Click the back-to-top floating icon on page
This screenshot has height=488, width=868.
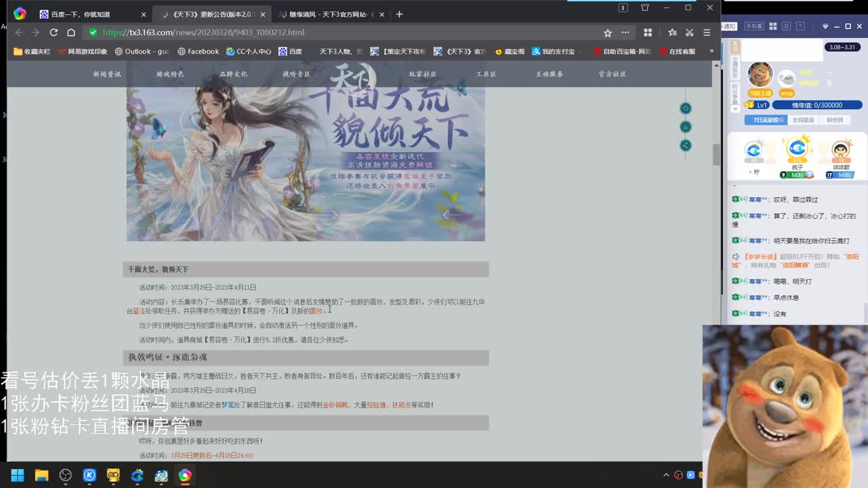pyautogui.click(x=686, y=108)
